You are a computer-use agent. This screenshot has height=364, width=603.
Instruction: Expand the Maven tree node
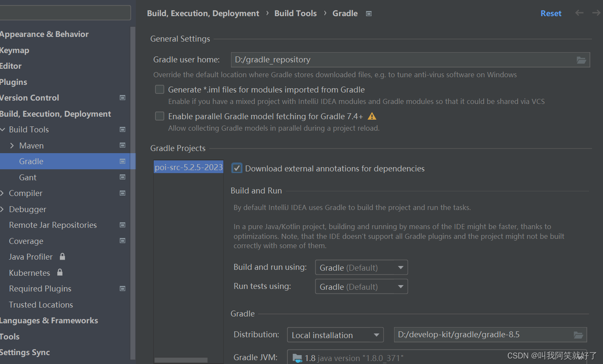[x=12, y=146]
